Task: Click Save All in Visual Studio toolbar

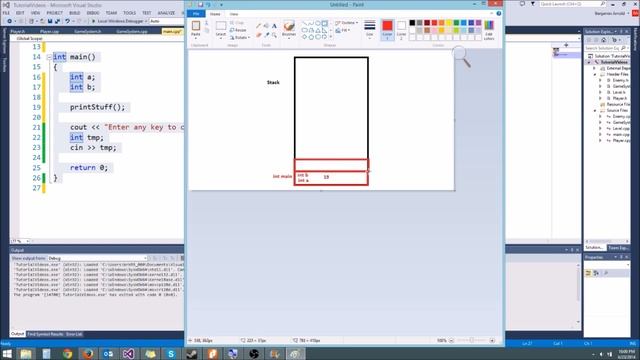Action: (x=57, y=21)
